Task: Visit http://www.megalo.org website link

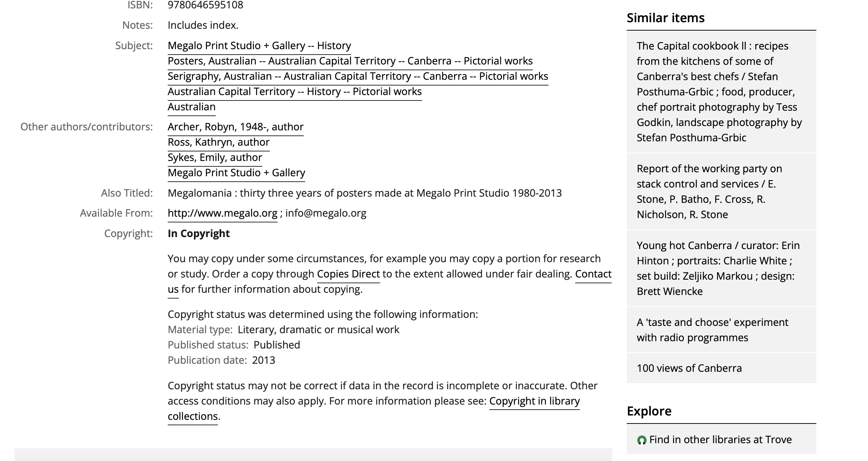Action: [223, 213]
